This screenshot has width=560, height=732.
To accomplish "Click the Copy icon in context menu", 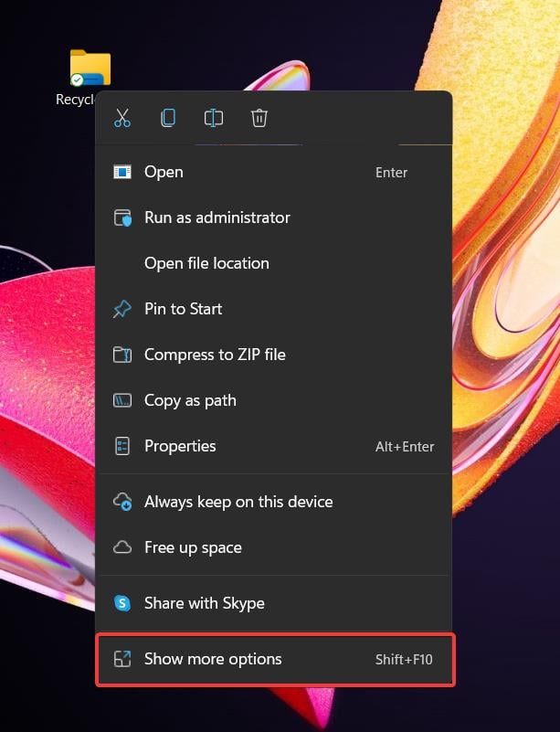I will (168, 118).
